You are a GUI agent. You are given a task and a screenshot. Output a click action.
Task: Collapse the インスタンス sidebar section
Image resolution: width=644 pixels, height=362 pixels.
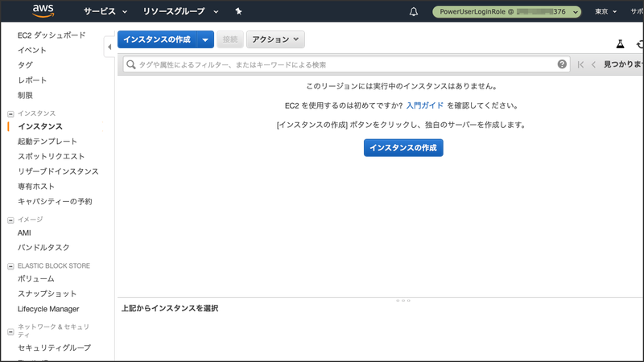[x=10, y=113]
